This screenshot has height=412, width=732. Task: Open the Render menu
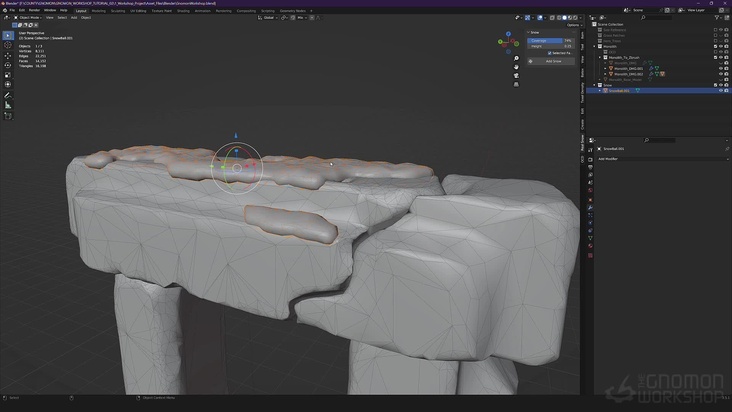tap(34, 10)
